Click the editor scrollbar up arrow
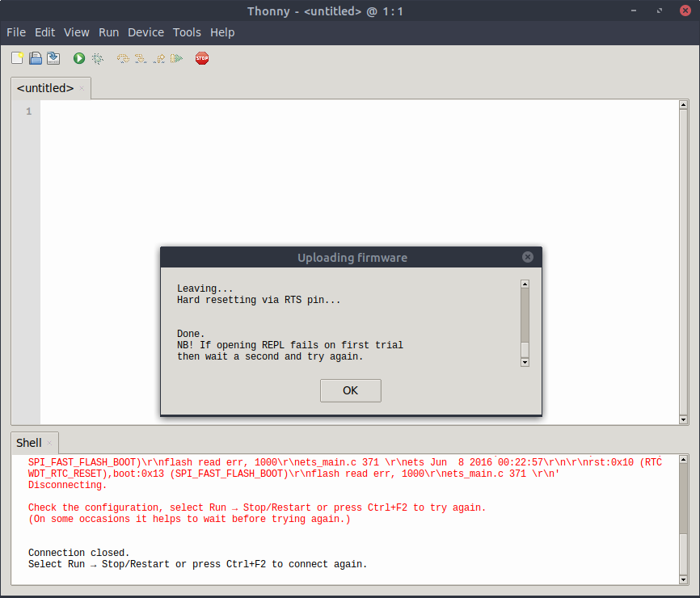 click(683, 105)
